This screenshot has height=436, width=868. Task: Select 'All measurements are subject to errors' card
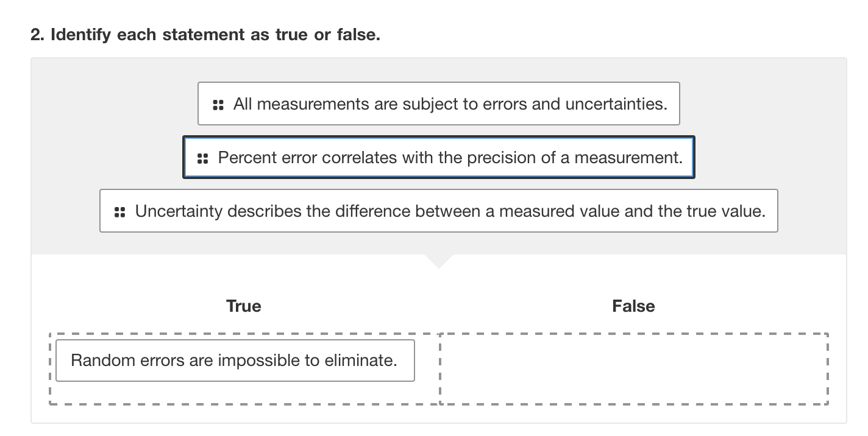439,104
